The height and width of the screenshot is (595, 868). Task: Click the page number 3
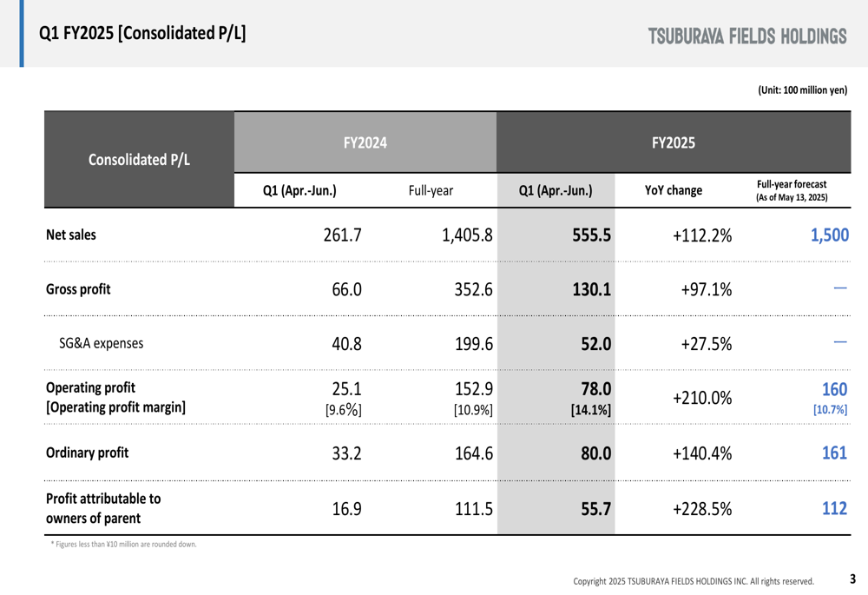[x=852, y=578]
